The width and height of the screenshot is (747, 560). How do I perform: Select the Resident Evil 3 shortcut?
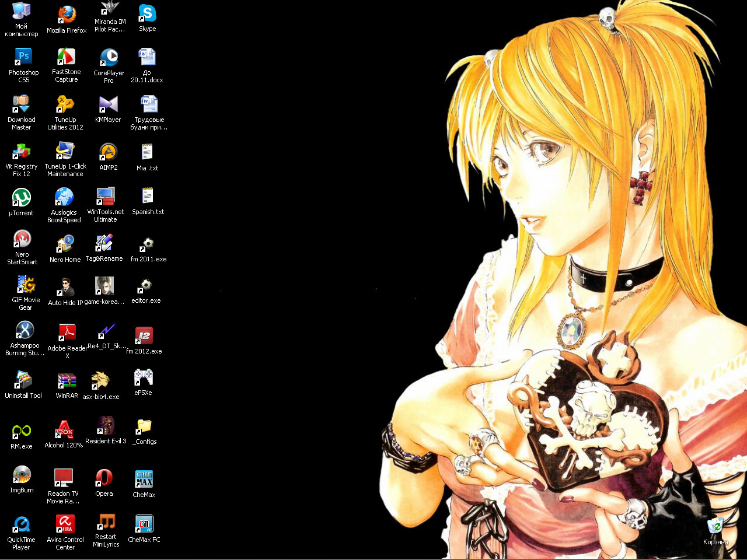(x=106, y=426)
